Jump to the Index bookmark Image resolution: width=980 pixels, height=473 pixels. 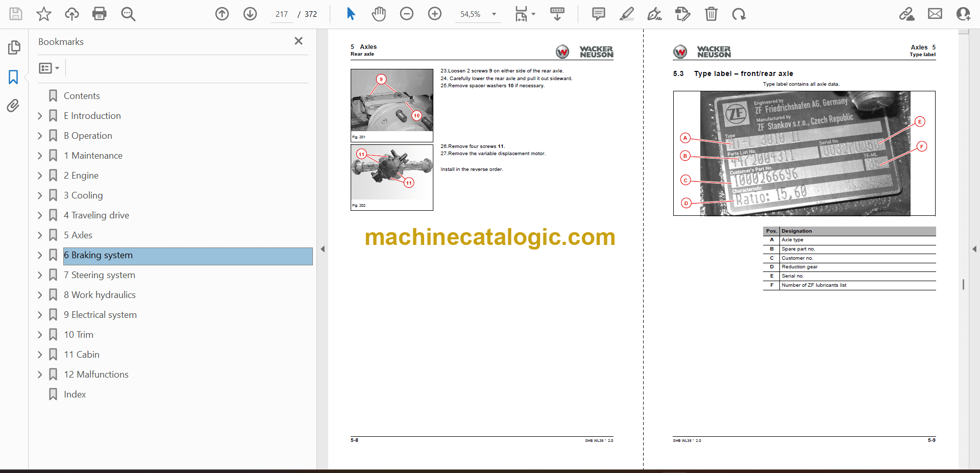coord(75,394)
